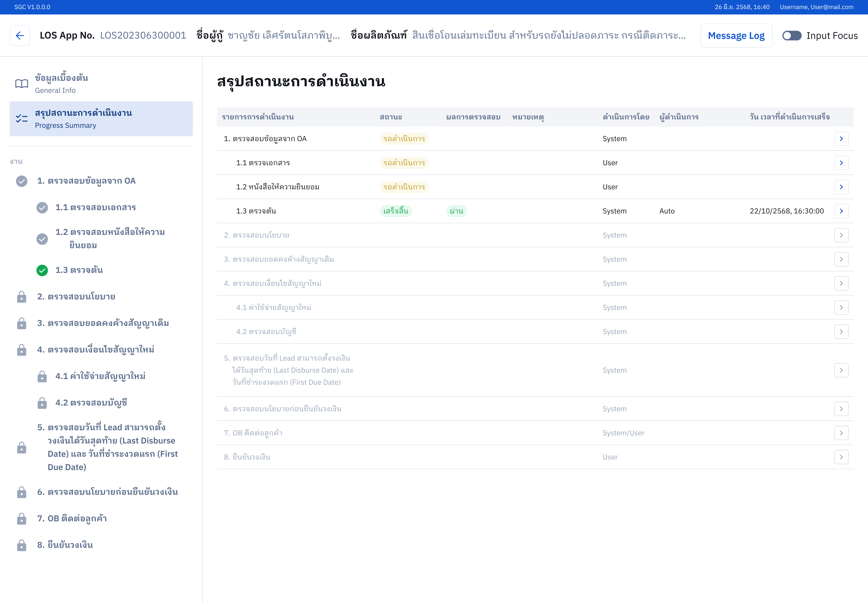Click grey check circle for 1.1 ตรวจสอบเอกสาร
This screenshot has width=868, height=603.
[42, 207]
